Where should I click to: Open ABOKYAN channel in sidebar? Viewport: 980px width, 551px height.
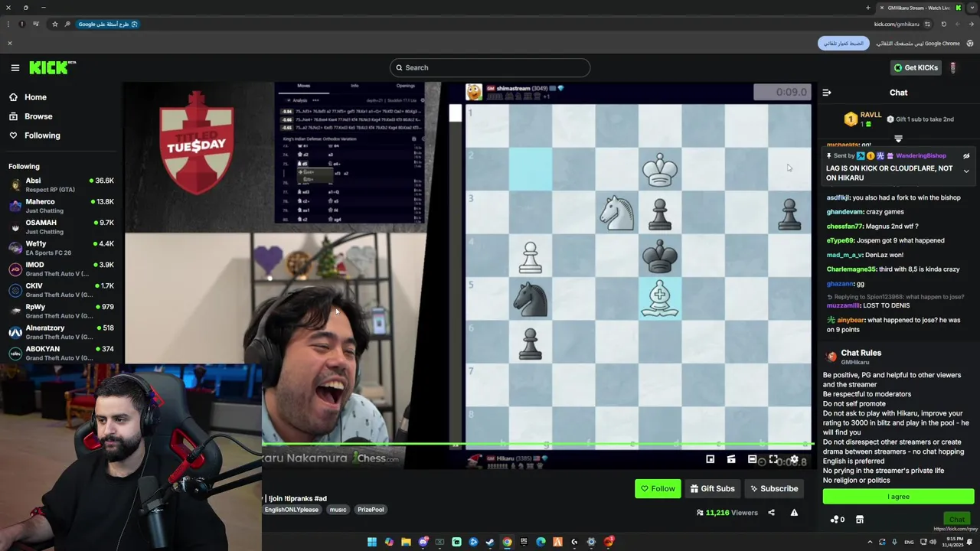(x=61, y=353)
